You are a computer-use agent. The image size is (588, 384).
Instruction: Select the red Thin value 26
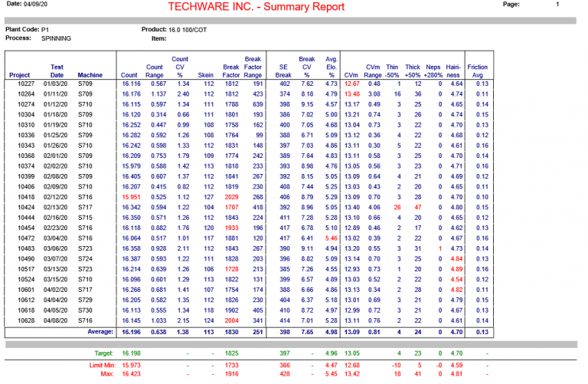click(x=397, y=207)
